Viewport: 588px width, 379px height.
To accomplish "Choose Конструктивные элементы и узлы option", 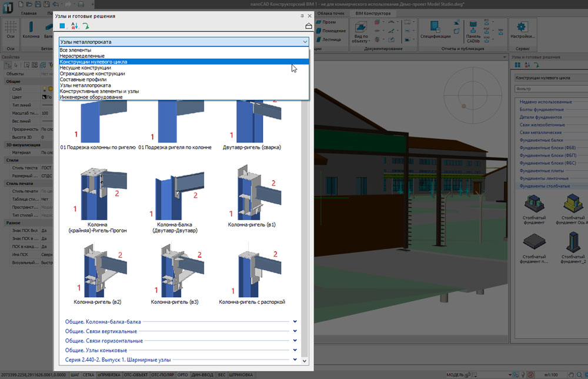I will [183, 91].
